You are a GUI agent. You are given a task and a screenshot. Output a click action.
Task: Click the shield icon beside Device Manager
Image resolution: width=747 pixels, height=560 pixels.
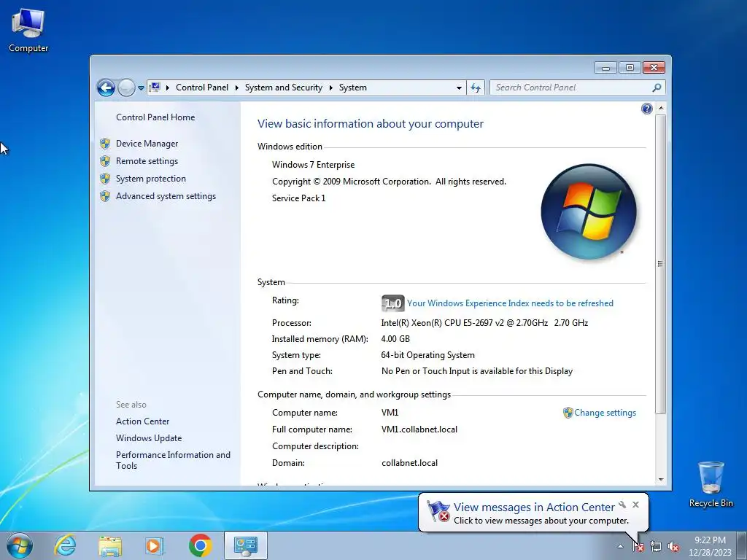[x=105, y=144]
